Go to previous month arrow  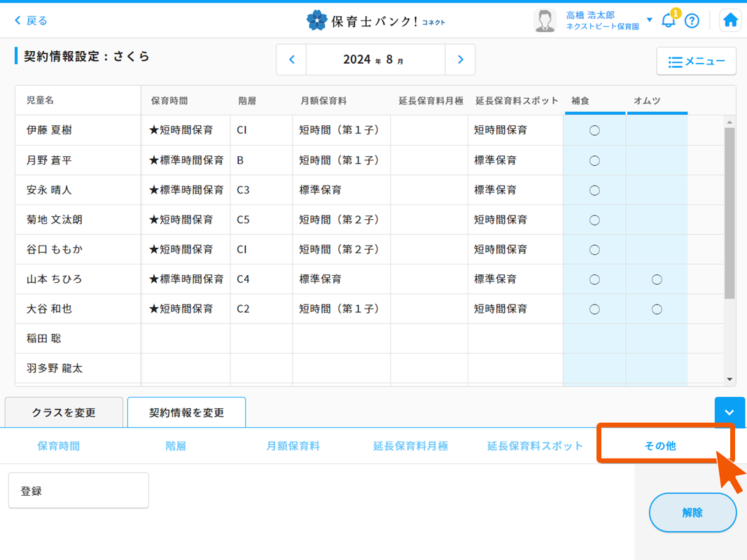(x=292, y=59)
